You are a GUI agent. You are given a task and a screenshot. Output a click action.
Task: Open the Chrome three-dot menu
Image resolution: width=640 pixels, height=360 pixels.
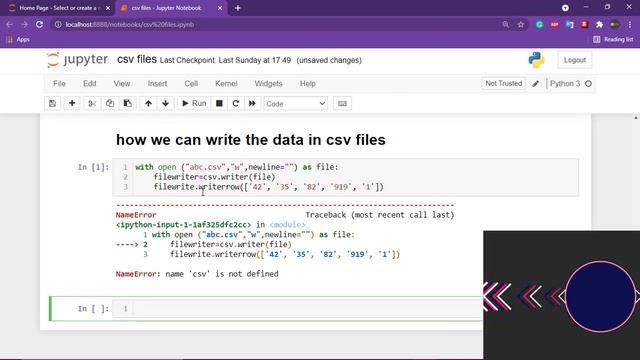click(629, 24)
